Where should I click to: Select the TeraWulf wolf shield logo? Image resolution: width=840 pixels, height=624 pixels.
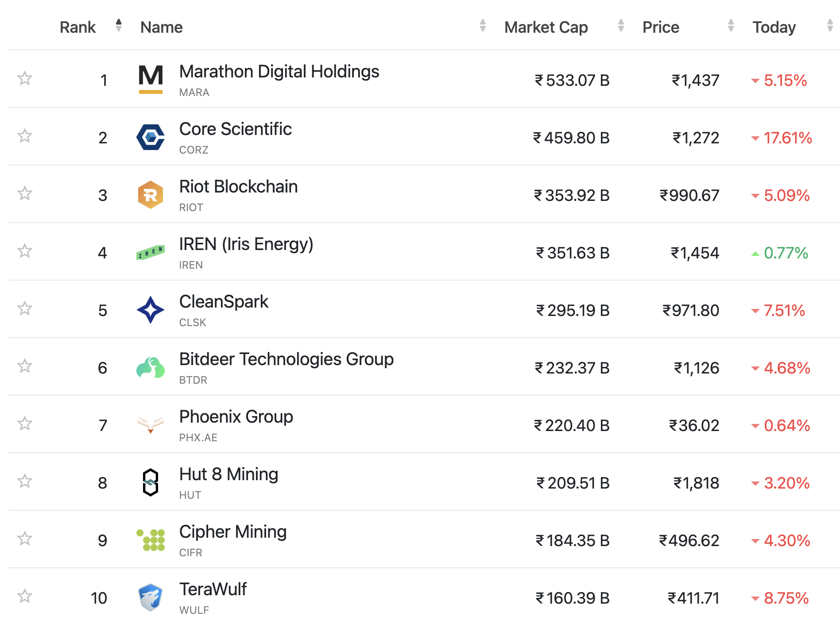click(x=150, y=597)
